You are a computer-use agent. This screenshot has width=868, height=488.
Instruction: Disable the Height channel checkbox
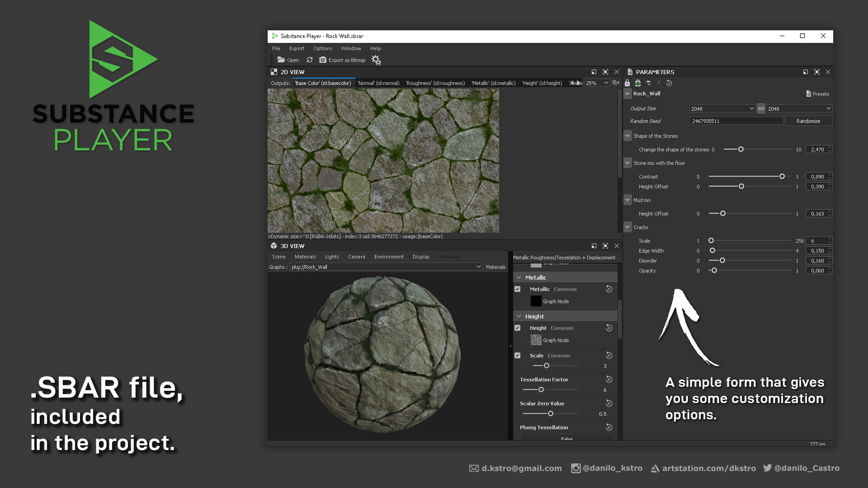[517, 328]
